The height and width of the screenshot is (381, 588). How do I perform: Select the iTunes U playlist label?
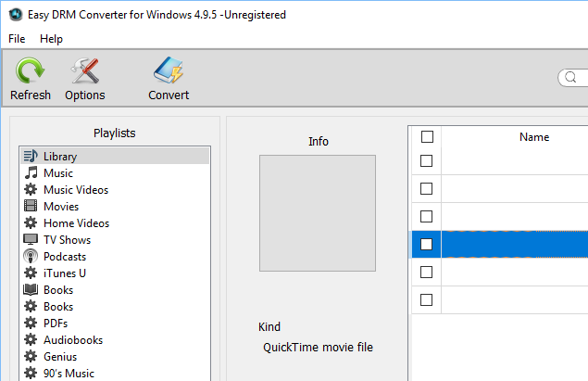click(65, 273)
